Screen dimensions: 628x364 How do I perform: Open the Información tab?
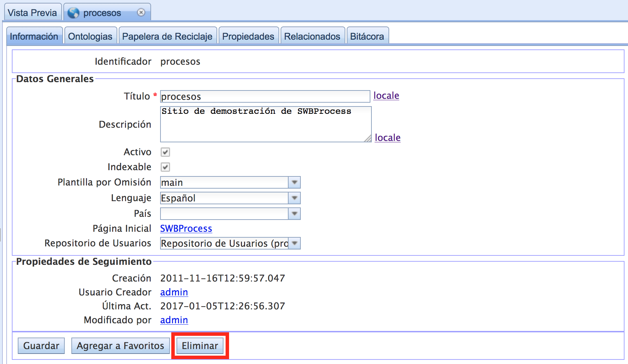(34, 36)
